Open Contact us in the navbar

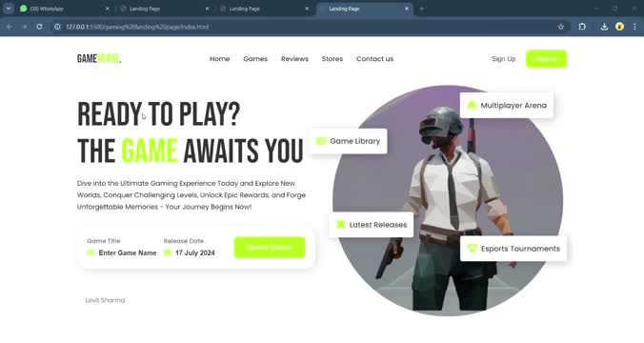[374, 59]
